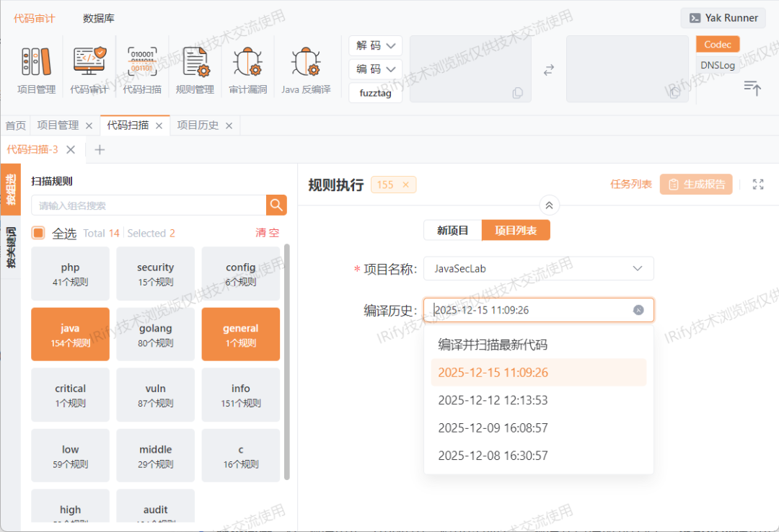
Task: Close the 代码扫描 tab
Action: coord(159,125)
